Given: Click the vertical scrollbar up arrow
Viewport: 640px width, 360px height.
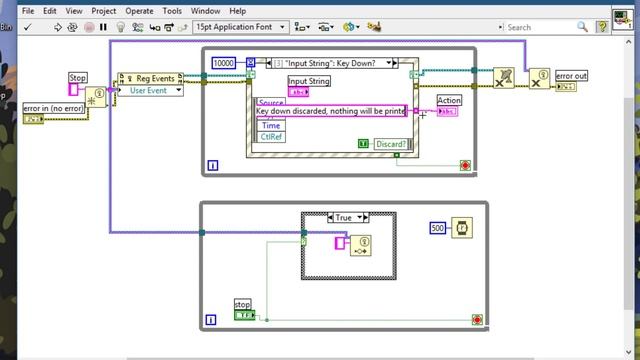Looking at the screenshot, I should (x=628, y=42).
